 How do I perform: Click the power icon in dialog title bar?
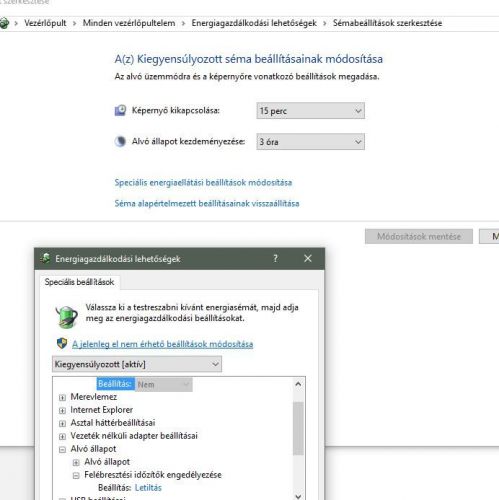point(45,258)
